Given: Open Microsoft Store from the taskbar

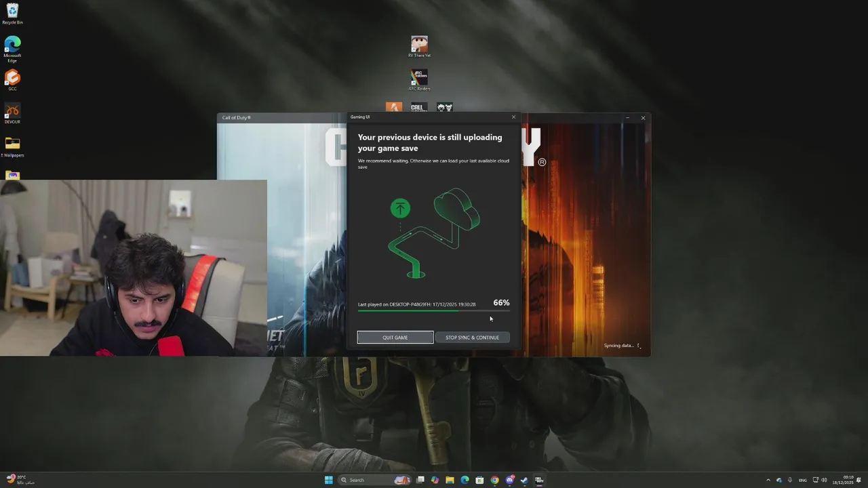Looking at the screenshot, I should [x=479, y=480].
